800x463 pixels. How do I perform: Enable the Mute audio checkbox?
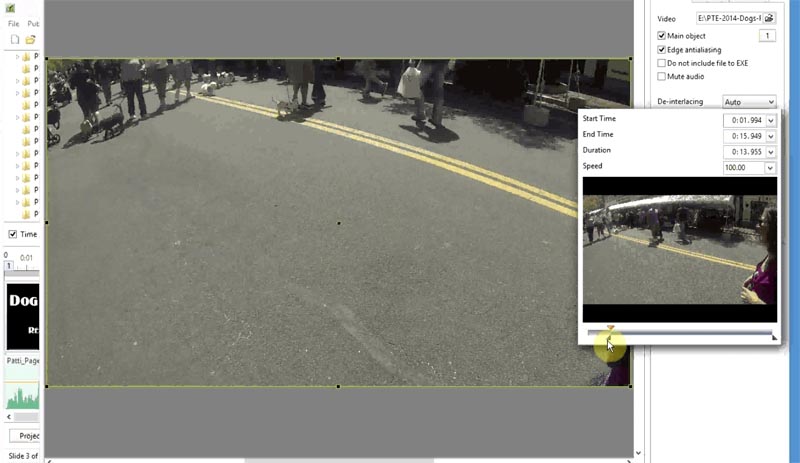coord(662,76)
